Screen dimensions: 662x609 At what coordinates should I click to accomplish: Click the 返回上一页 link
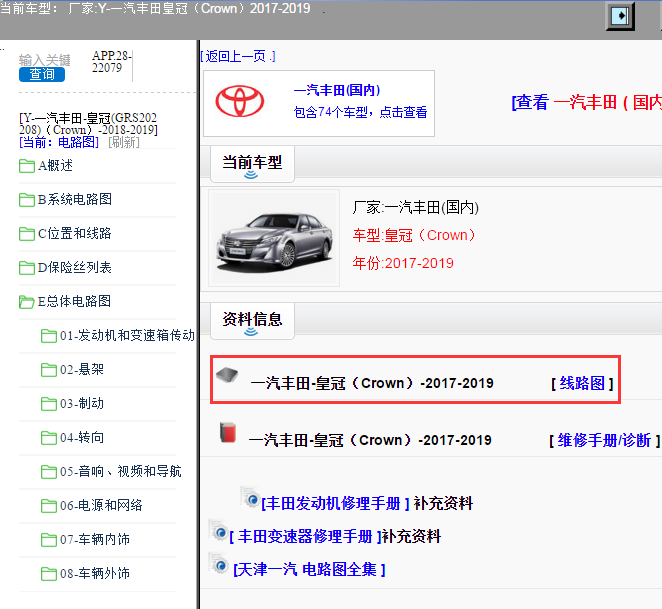(x=238, y=56)
